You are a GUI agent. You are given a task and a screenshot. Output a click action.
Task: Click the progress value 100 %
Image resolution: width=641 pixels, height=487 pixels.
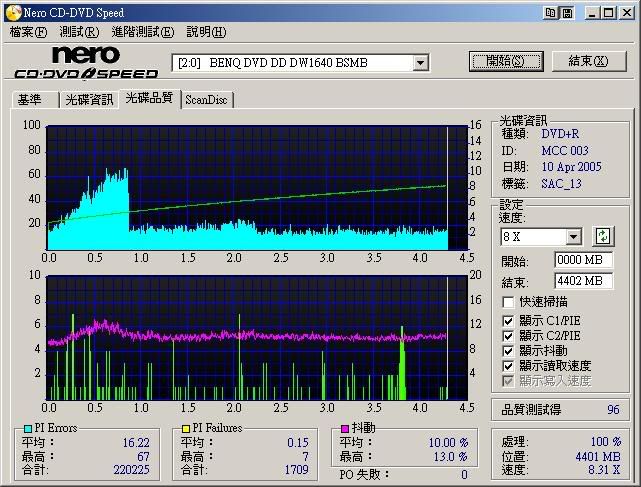[x=606, y=442]
